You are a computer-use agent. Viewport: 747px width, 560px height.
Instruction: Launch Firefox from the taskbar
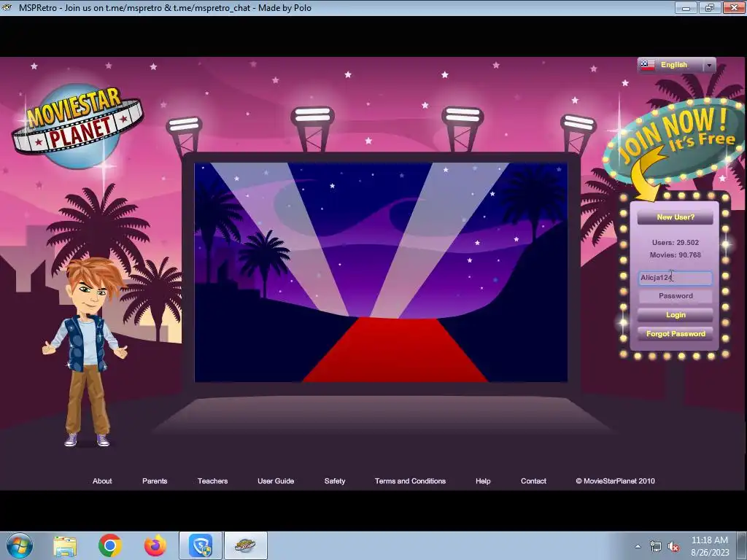[155, 545]
